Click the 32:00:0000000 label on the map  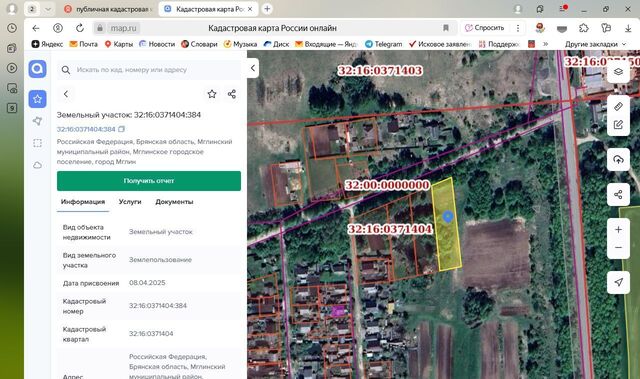[x=387, y=185]
